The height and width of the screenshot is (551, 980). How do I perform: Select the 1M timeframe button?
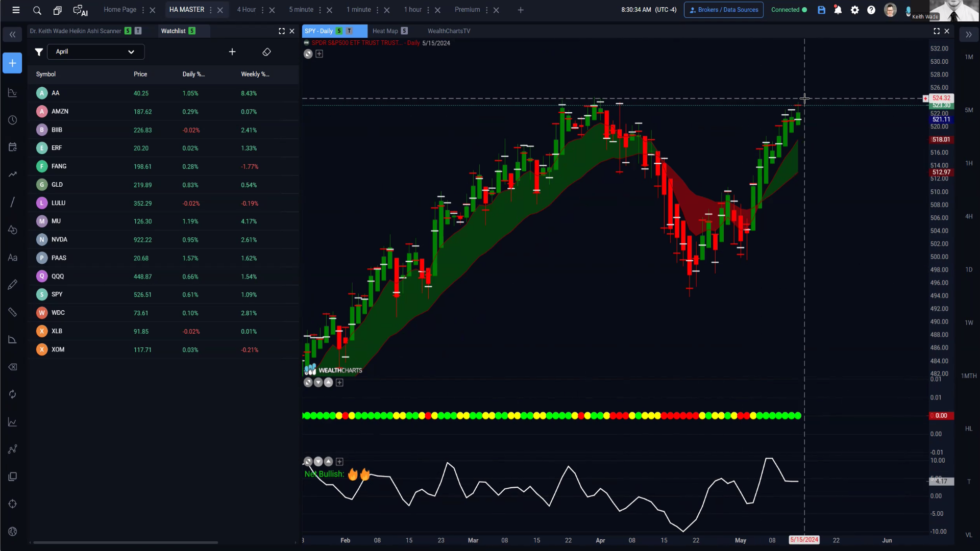[969, 57]
